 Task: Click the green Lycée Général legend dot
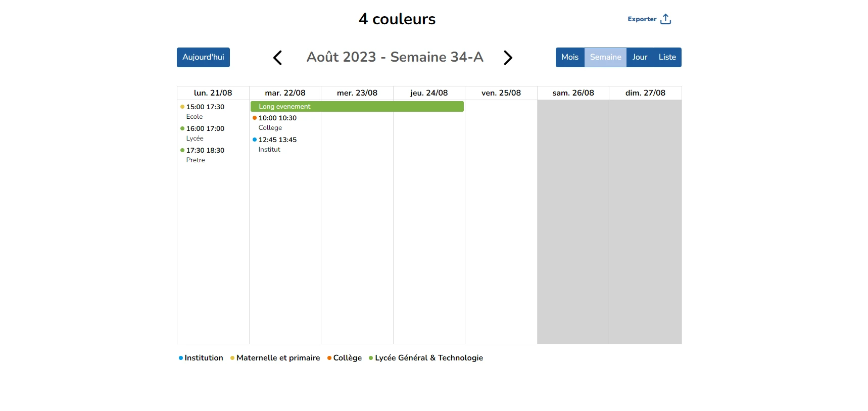coord(371,358)
